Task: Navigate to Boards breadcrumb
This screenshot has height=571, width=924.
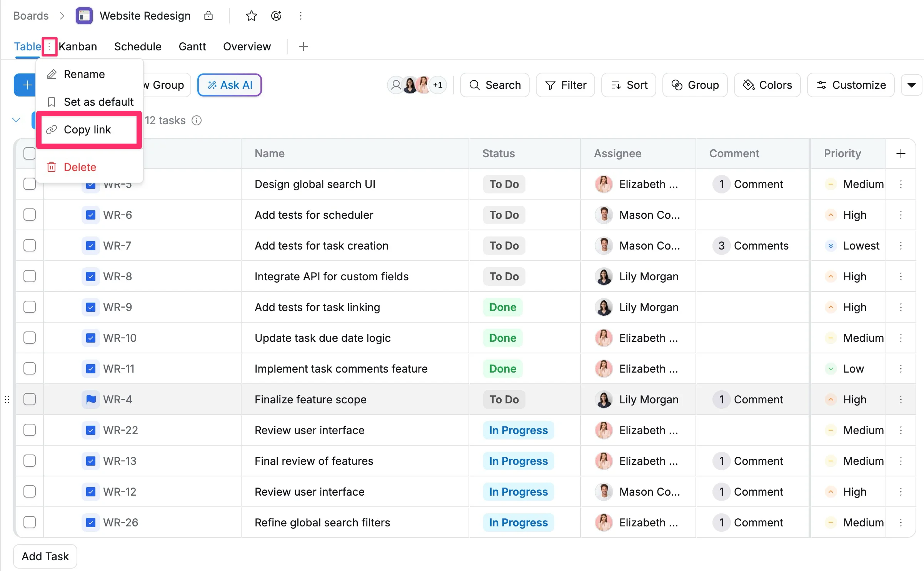Action: [31, 16]
